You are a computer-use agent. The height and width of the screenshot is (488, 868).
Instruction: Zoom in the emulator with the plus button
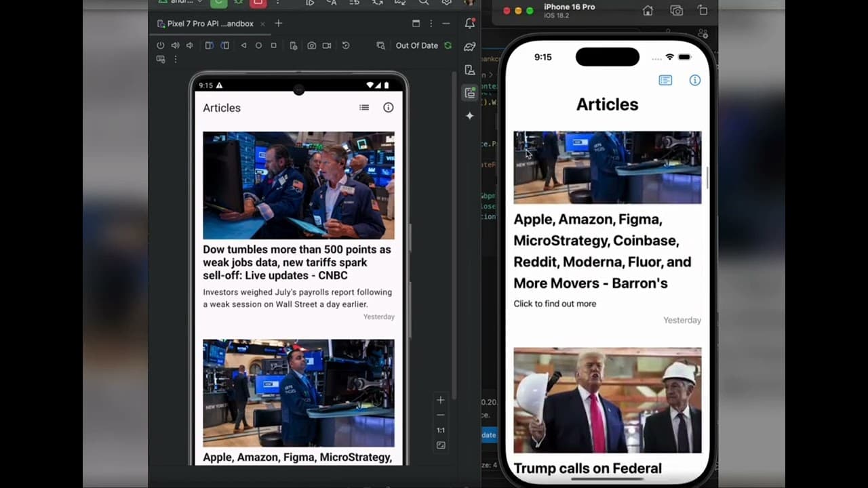point(441,400)
